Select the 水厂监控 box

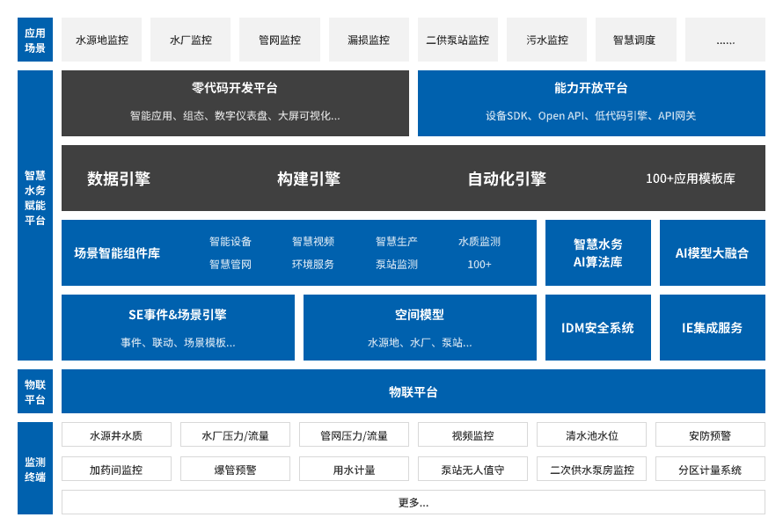point(190,40)
